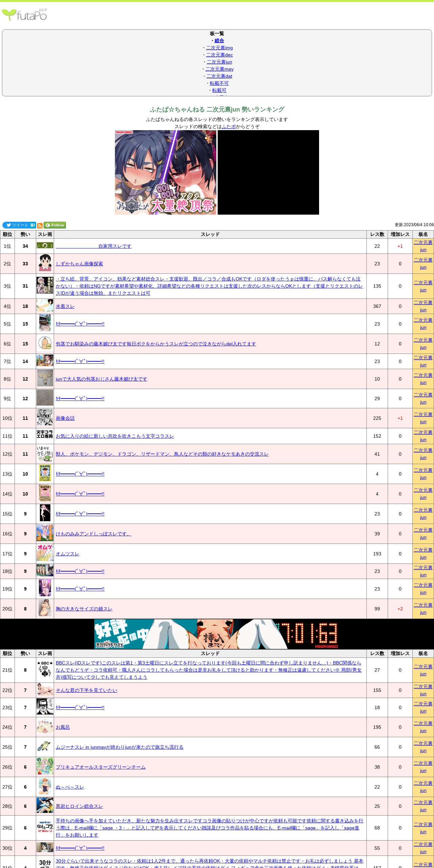Click the reply count 225

coord(377,418)
